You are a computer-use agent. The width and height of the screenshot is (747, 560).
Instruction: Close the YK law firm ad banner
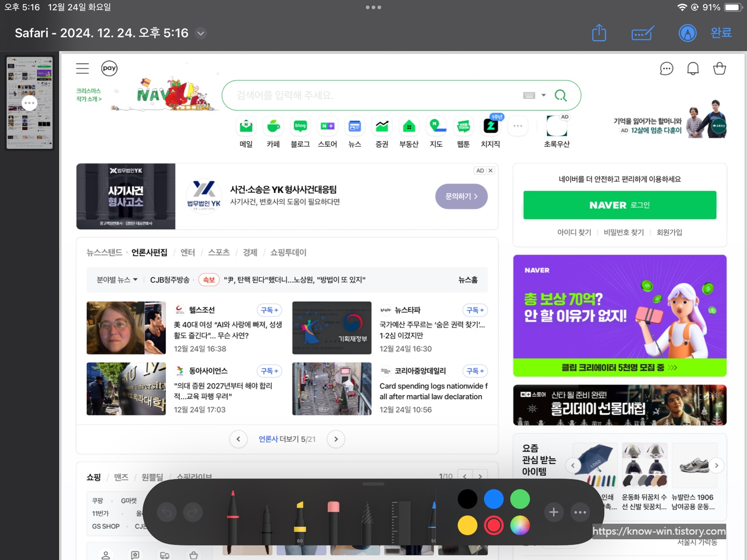[x=490, y=171]
